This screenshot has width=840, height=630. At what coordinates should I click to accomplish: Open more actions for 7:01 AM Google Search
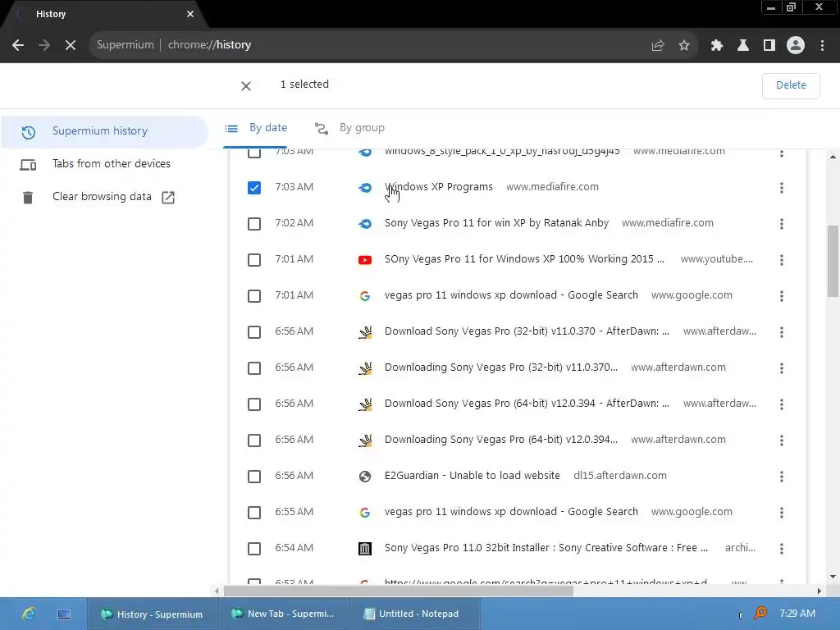click(x=782, y=296)
